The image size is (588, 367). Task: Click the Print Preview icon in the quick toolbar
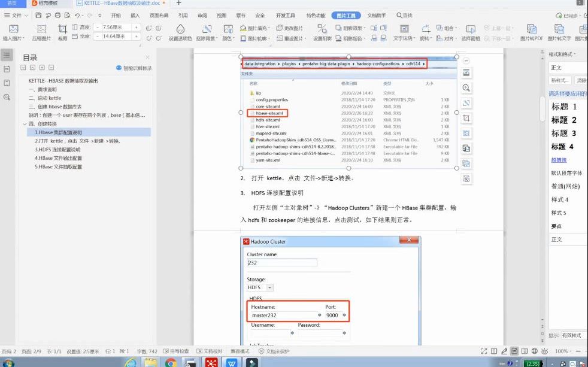[x=68, y=16]
